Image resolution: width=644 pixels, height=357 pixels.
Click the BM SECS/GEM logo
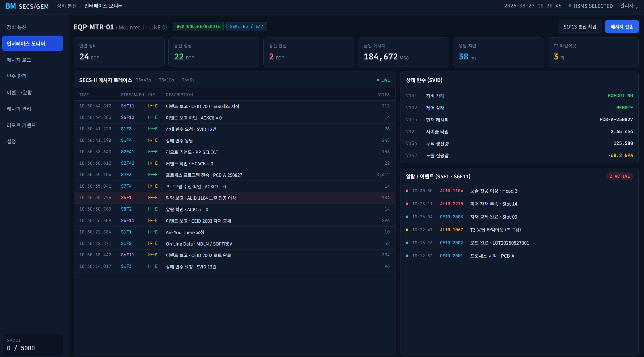(27, 6)
